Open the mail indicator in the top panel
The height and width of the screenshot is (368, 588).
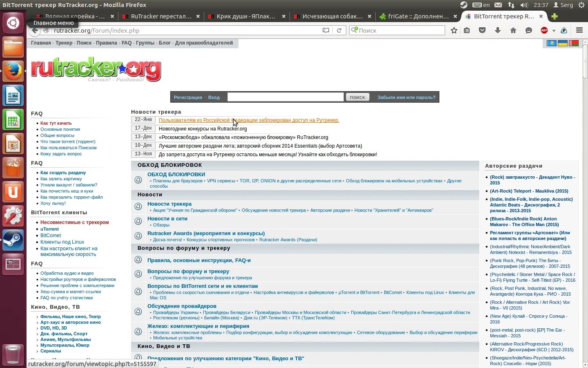coord(498,5)
